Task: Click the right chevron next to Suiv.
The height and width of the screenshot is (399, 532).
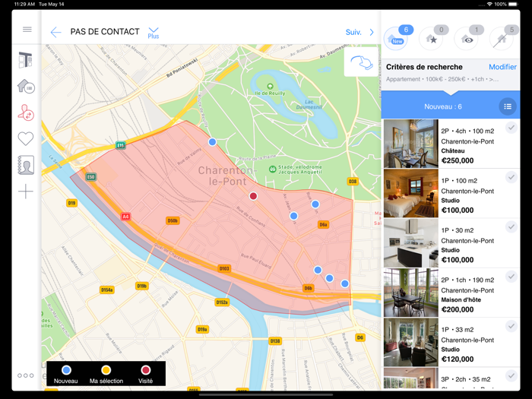Action: pos(372,32)
